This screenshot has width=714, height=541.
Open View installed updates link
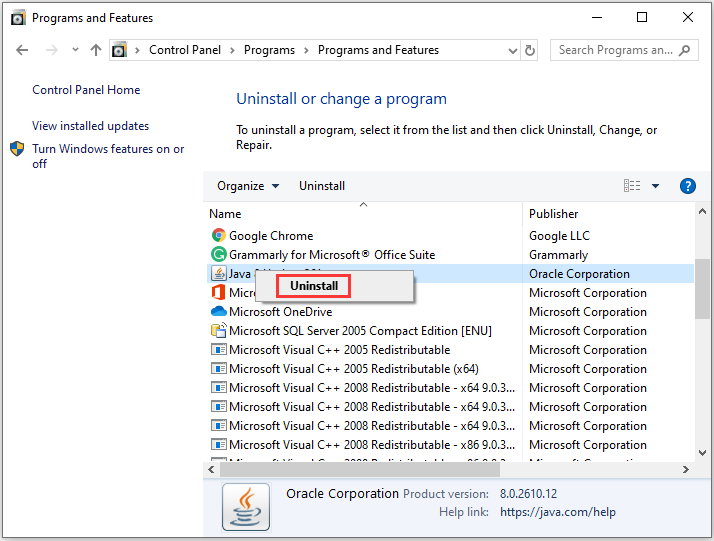click(90, 126)
